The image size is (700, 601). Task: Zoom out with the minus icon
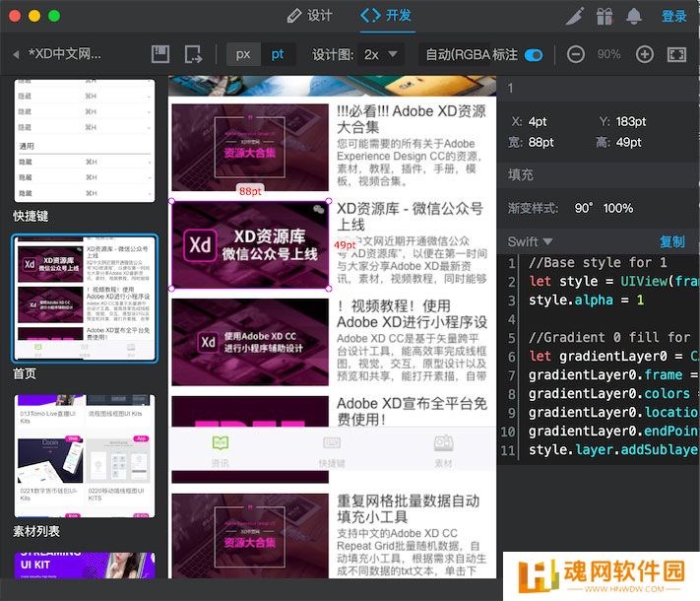click(576, 54)
